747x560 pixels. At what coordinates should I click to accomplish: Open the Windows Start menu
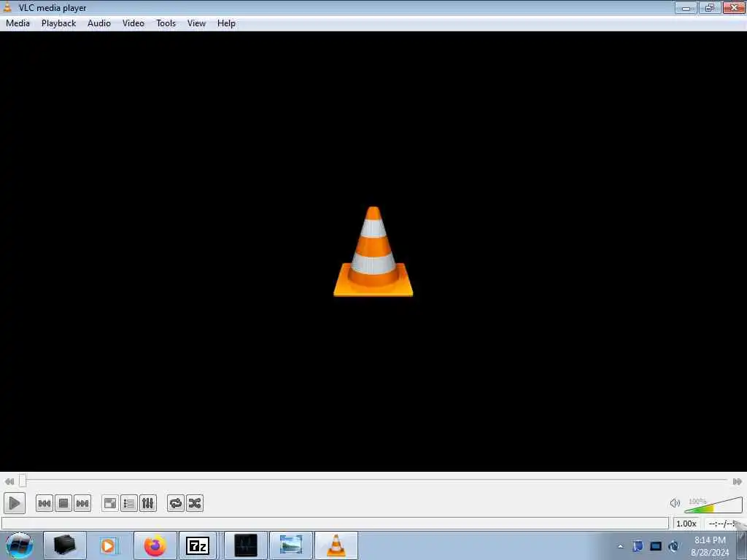coord(19,545)
